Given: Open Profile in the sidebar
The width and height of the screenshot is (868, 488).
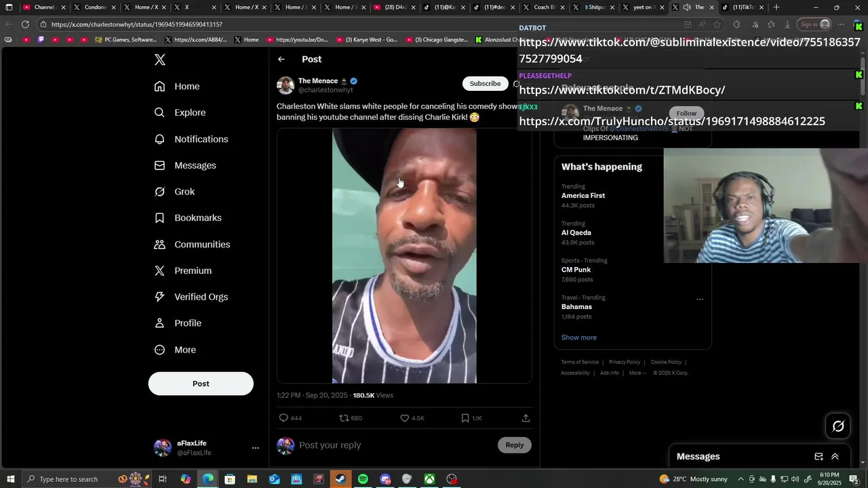Looking at the screenshot, I should pyautogui.click(x=178, y=323).
